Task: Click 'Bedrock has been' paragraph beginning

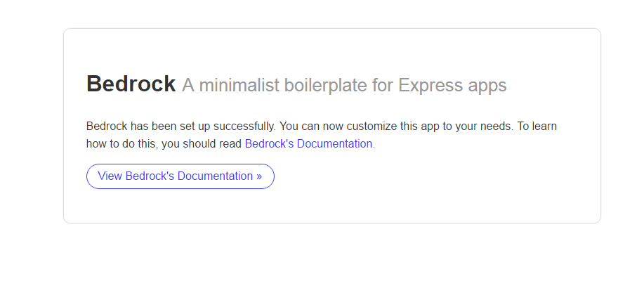Action: 131,126
